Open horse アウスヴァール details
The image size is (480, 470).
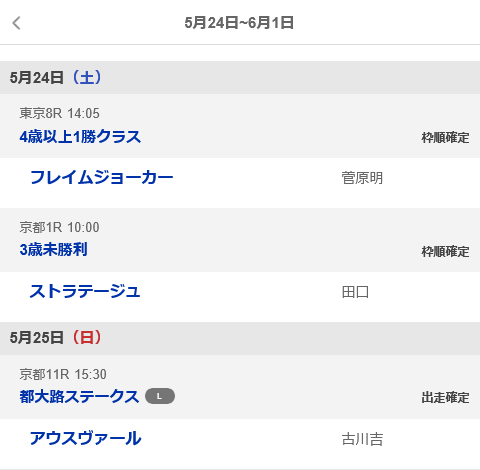coord(86,438)
